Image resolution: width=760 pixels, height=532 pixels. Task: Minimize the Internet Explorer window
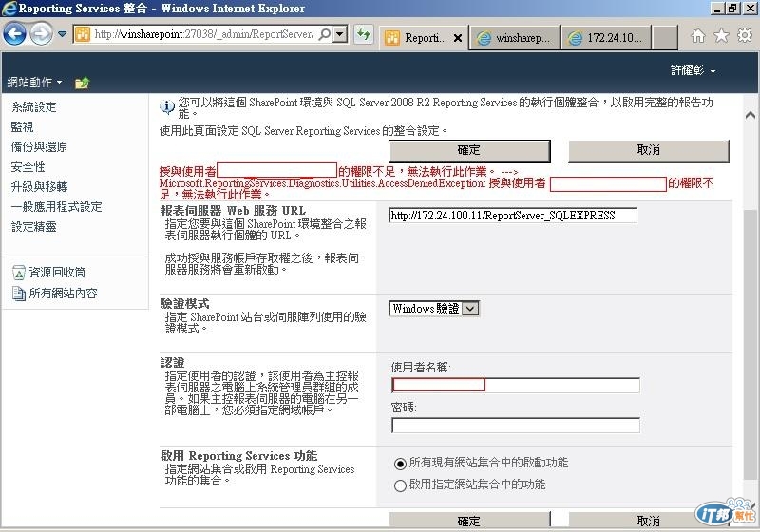click(718, 9)
